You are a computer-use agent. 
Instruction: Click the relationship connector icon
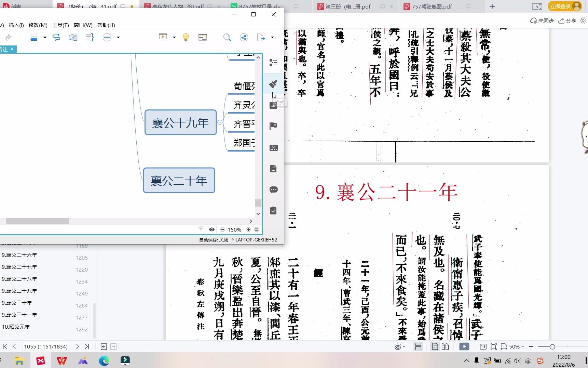pyautogui.click(x=56, y=37)
